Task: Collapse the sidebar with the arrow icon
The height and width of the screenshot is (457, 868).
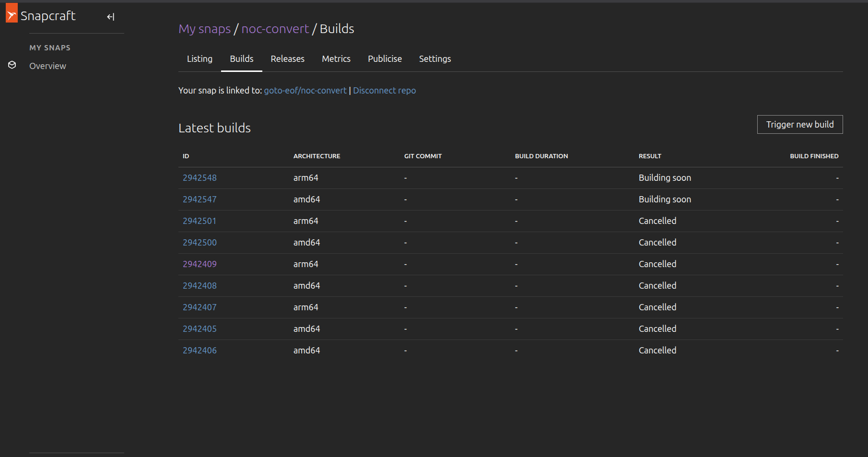Action: [110, 17]
